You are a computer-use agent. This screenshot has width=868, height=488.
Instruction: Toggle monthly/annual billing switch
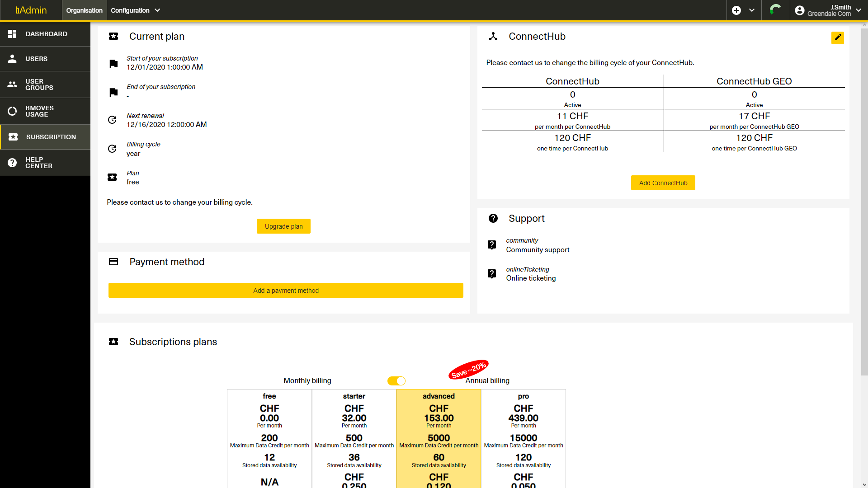396,381
